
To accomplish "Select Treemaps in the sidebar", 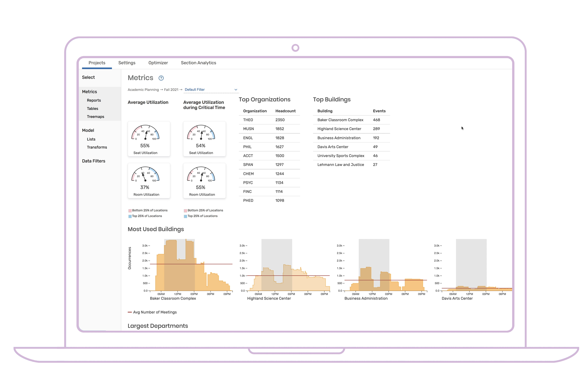I will 96,117.
